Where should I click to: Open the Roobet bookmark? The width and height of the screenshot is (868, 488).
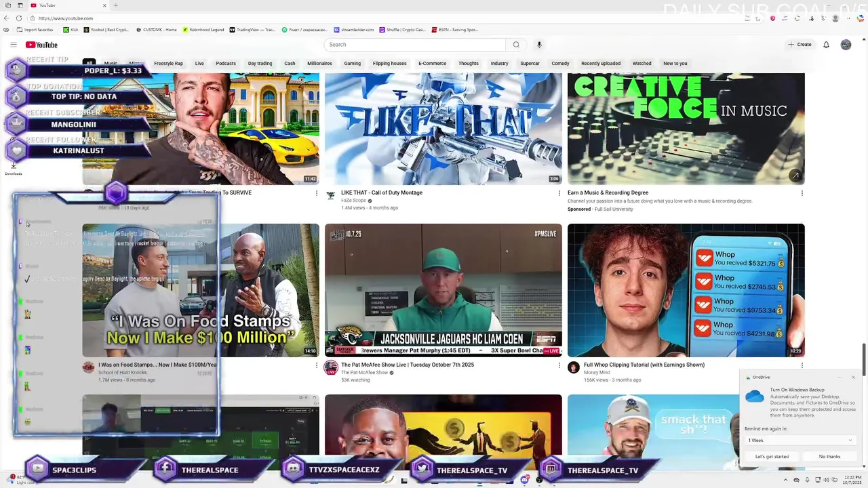(x=108, y=30)
